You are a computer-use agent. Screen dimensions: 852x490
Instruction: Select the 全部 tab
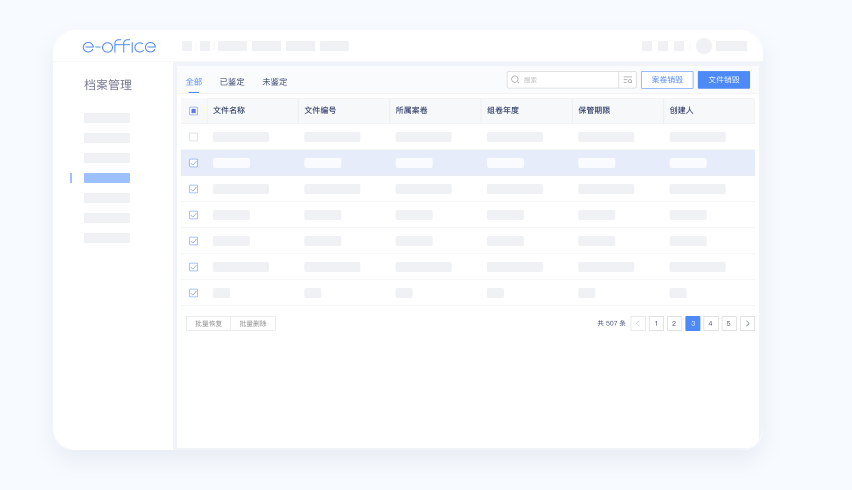click(194, 82)
